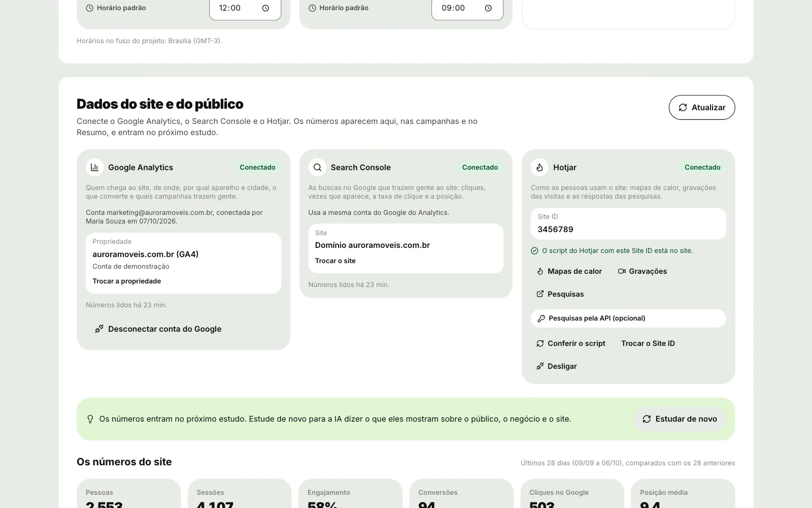Viewport: 812px width, 508px height.
Task: Click the Atualizar refresh button
Action: click(701, 107)
